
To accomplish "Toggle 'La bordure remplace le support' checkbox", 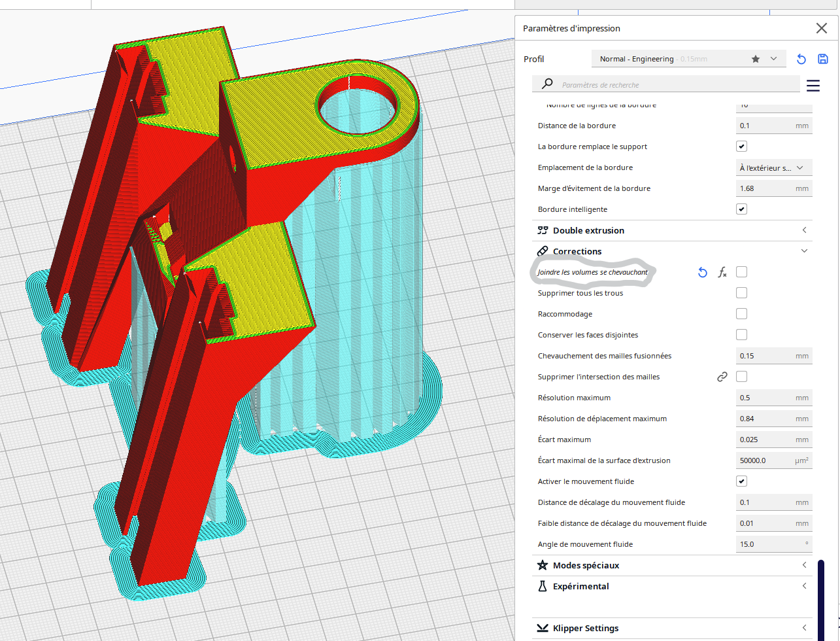I will tap(741, 147).
